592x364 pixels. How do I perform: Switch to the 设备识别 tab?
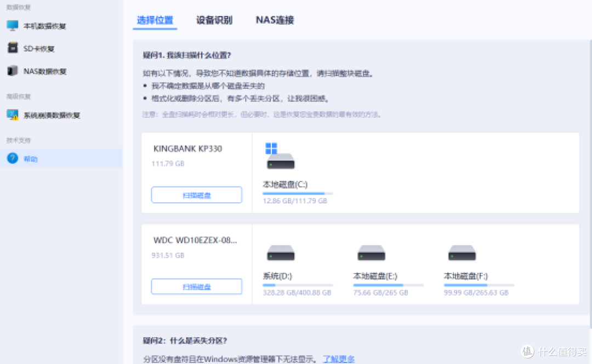pyautogui.click(x=214, y=20)
